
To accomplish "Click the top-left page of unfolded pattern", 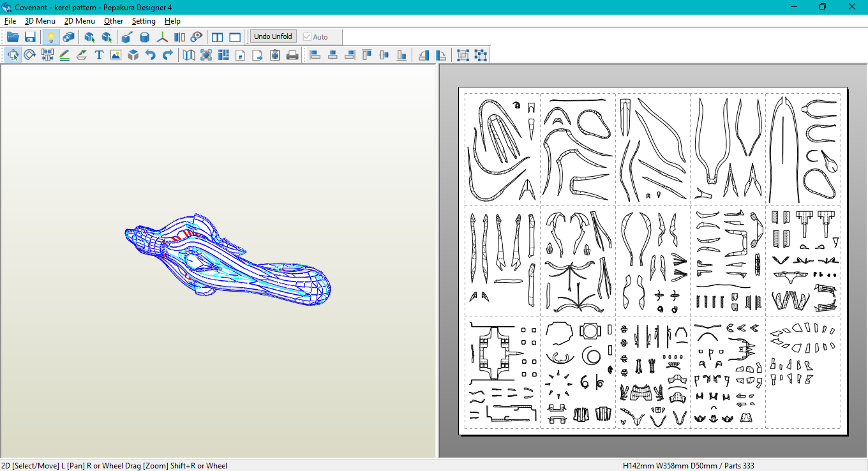I will (502, 149).
